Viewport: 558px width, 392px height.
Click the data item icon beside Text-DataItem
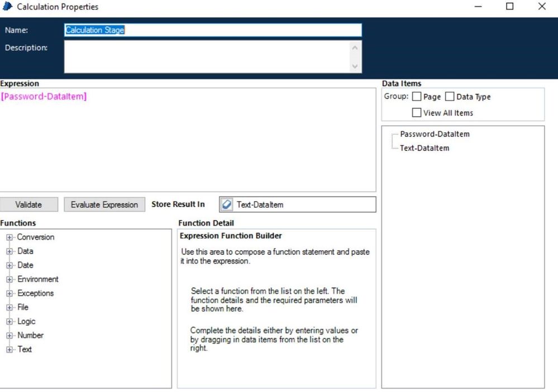click(x=227, y=204)
